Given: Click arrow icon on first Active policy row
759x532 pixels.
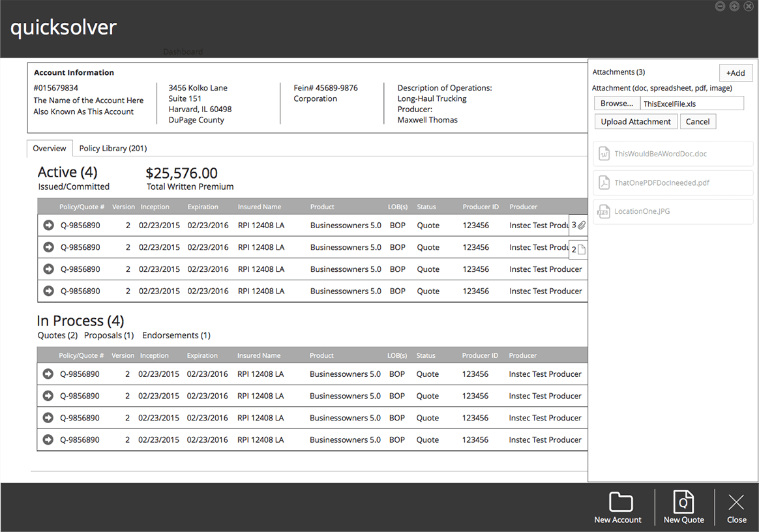Looking at the screenshot, I should [x=48, y=226].
